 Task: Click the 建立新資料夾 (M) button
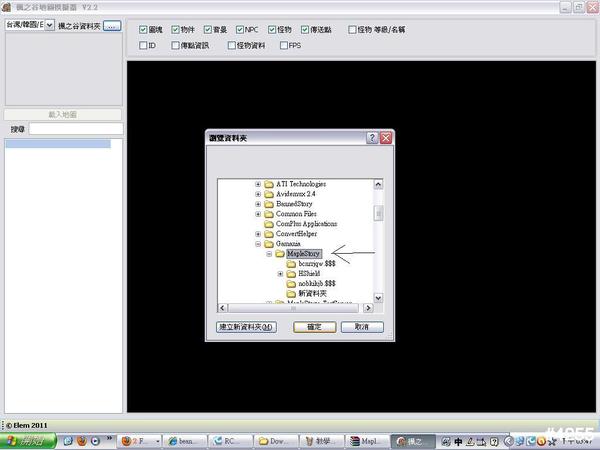click(246, 327)
